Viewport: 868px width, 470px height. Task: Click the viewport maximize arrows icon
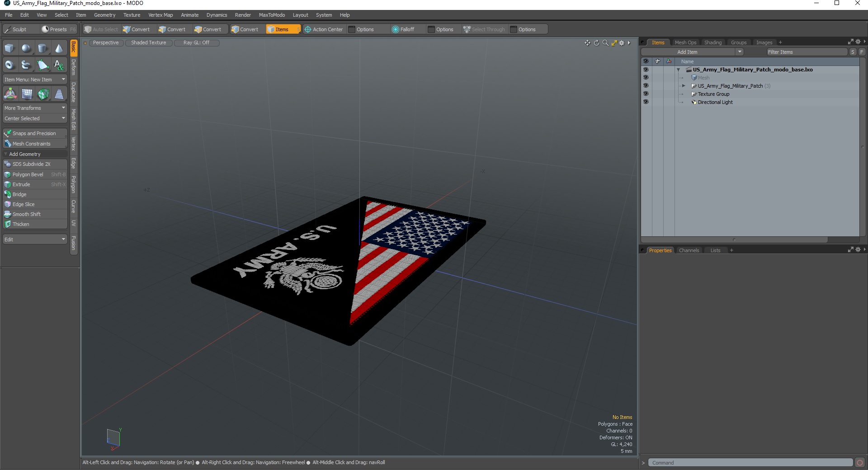(x=614, y=43)
